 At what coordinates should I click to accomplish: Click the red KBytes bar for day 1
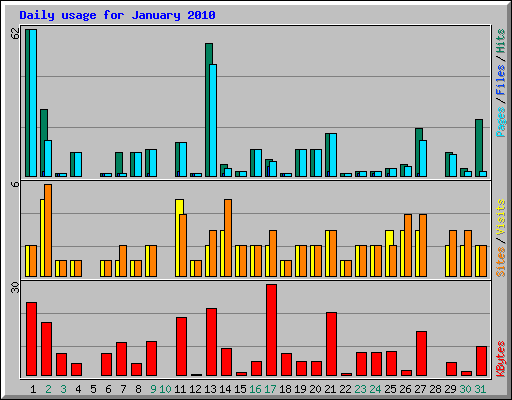click(x=31, y=339)
